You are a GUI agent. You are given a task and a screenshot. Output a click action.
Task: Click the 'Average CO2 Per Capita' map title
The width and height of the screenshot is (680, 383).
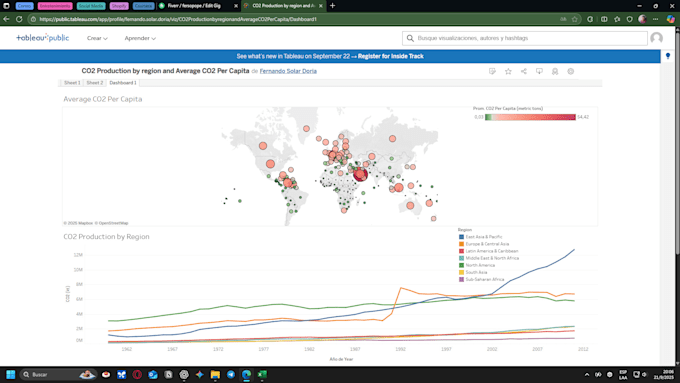coord(103,99)
